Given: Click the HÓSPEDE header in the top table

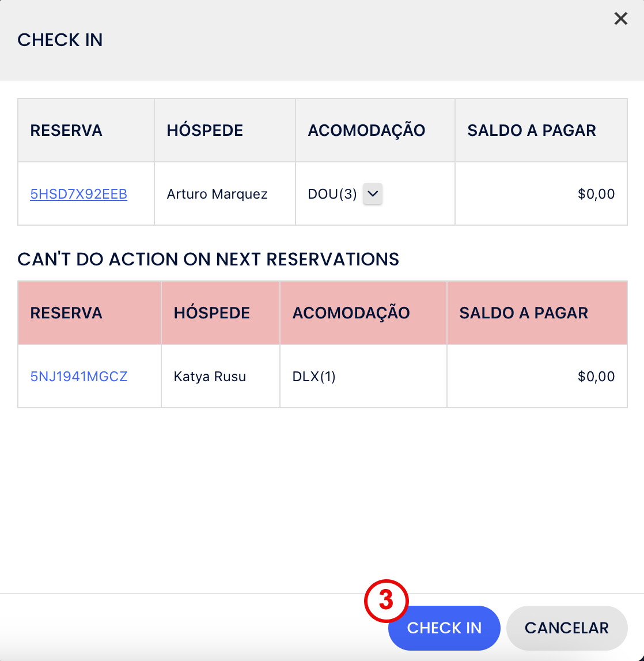Looking at the screenshot, I should point(205,130).
